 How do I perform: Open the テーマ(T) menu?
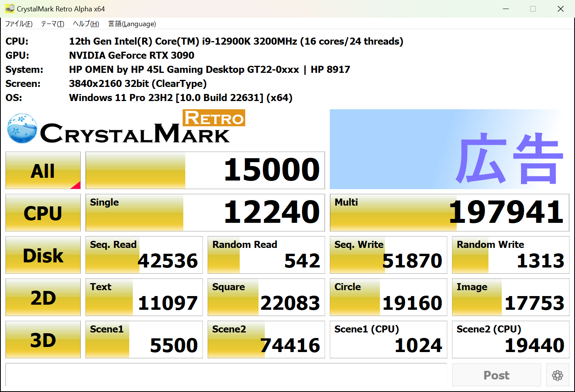click(52, 24)
